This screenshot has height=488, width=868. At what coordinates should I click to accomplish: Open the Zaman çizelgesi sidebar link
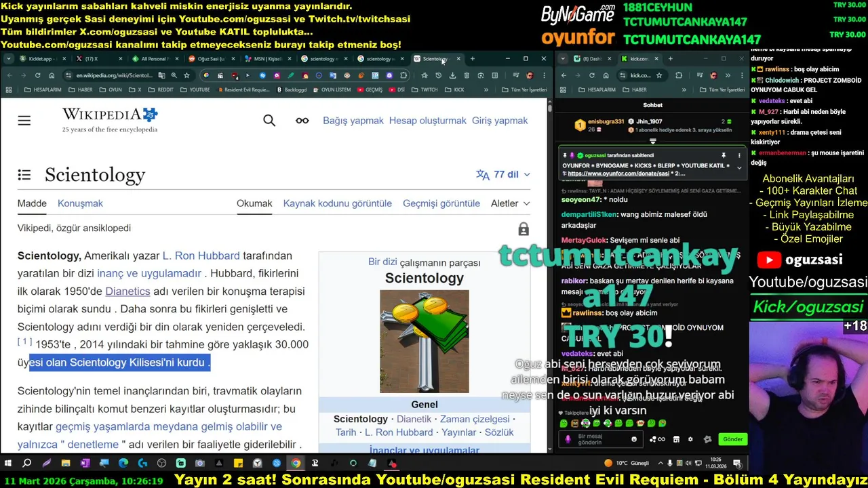click(475, 419)
